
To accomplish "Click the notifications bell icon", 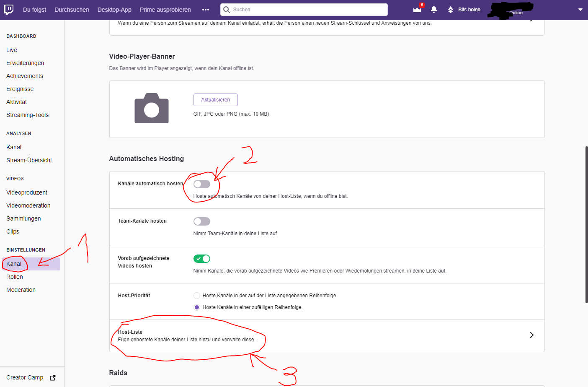I will (x=434, y=9).
